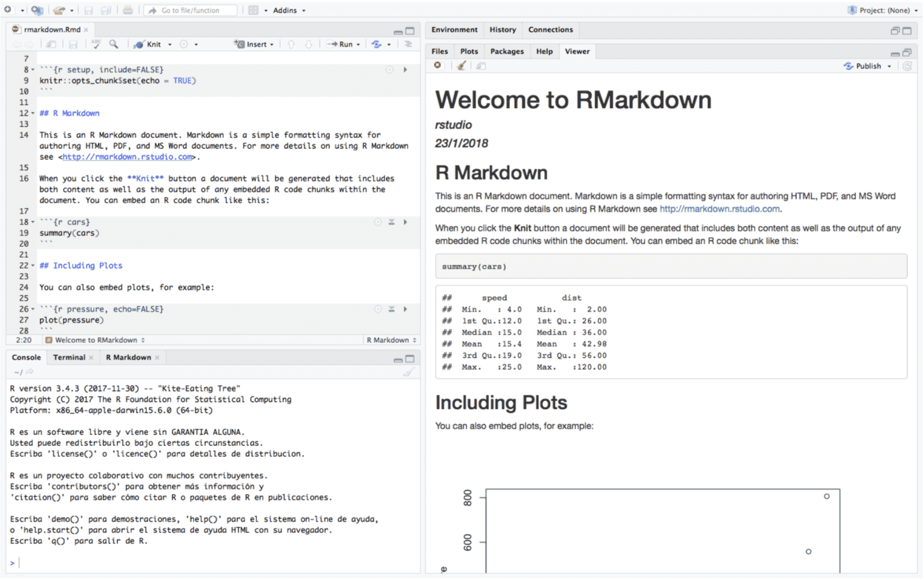This screenshot has width=924, height=580.
Task: Click the New File plus icon
Action: pyautogui.click(x=8, y=10)
